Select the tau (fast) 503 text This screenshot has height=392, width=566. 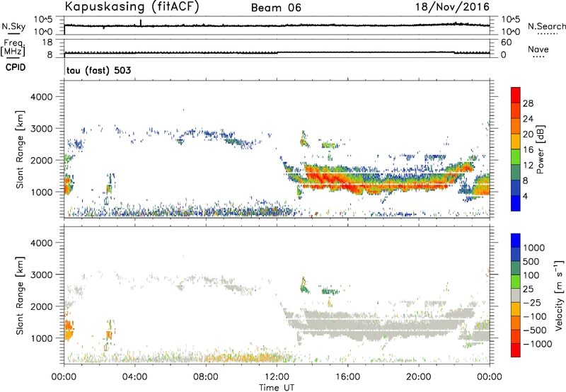[98, 70]
